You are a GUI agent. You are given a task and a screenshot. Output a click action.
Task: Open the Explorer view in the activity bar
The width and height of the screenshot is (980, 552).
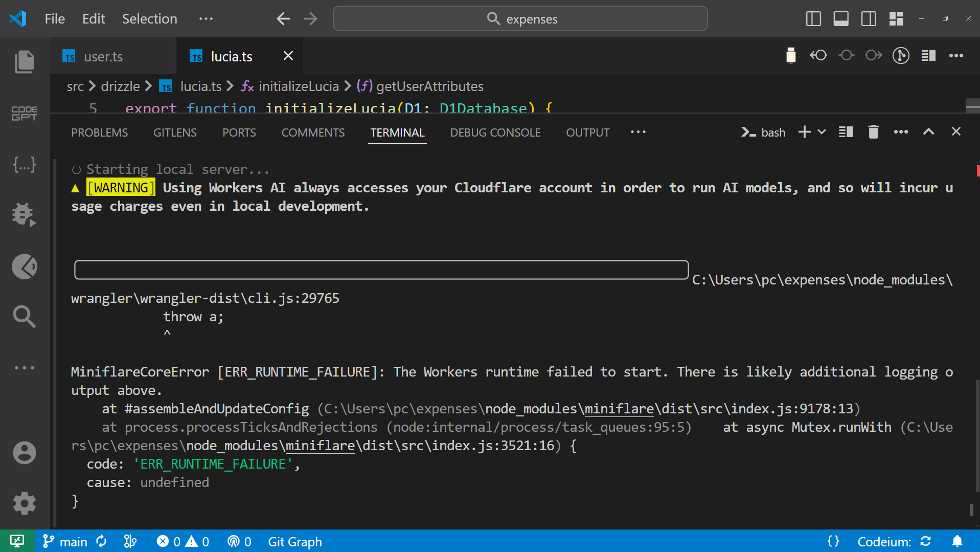pyautogui.click(x=24, y=61)
